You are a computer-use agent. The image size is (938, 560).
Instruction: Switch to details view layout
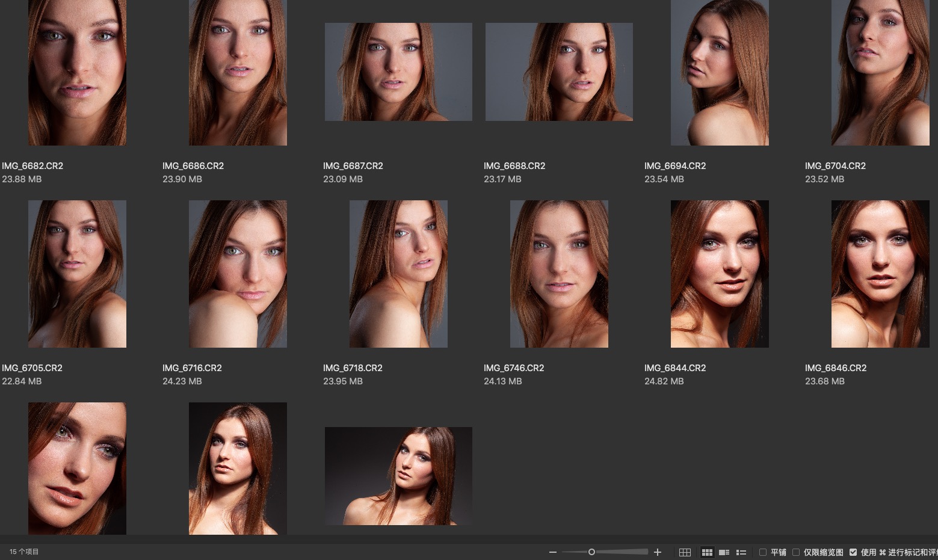[724, 552]
